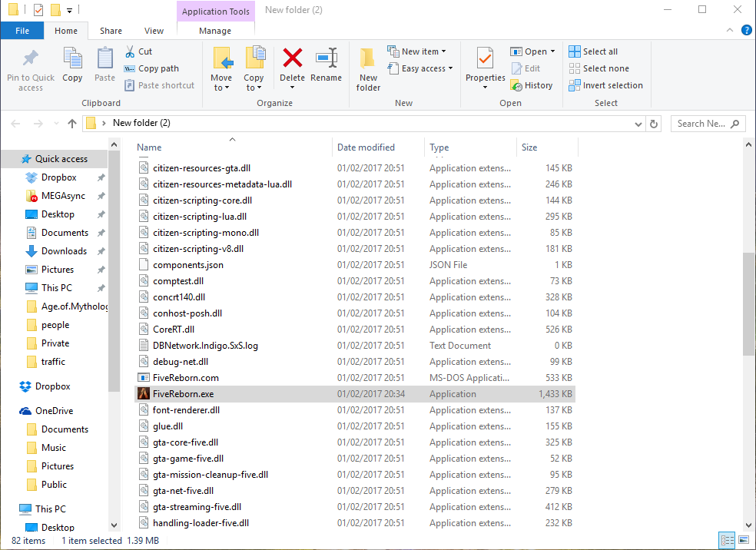The image size is (756, 550).
Task: Click the Cut scissors icon
Action: coord(130,51)
